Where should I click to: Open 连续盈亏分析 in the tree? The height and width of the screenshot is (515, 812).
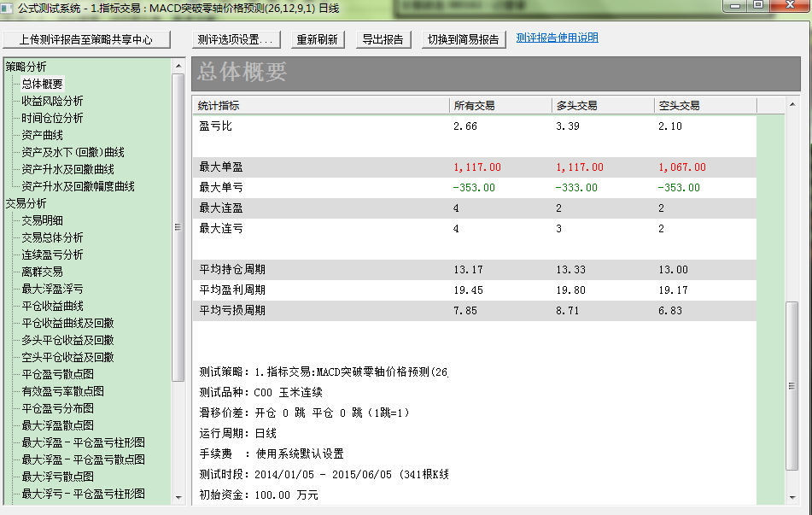pos(52,255)
